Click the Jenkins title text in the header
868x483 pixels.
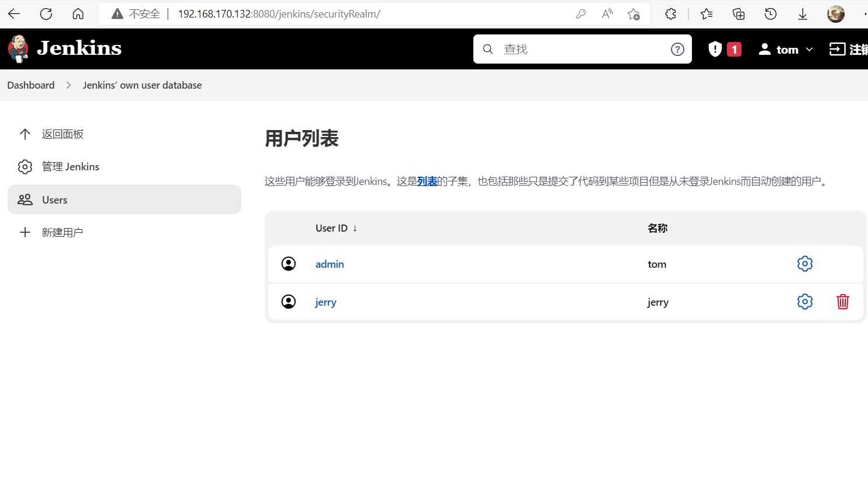coord(79,48)
